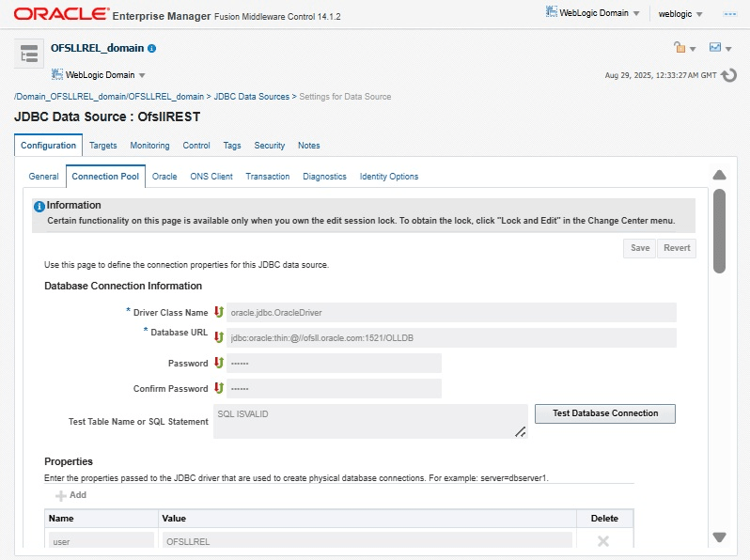750x560 pixels.
Task: Click the scroll down triangle arrow
Action: click(x=719, y=537)
